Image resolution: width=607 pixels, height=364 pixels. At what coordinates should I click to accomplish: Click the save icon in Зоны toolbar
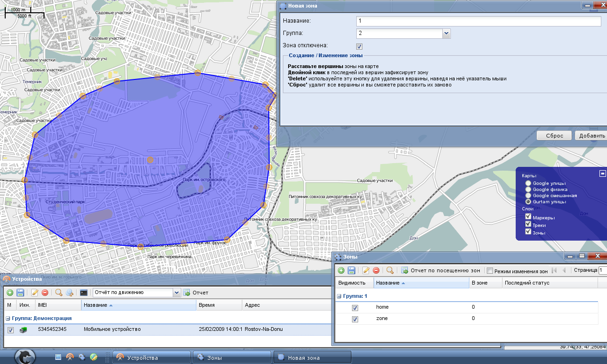352,270
